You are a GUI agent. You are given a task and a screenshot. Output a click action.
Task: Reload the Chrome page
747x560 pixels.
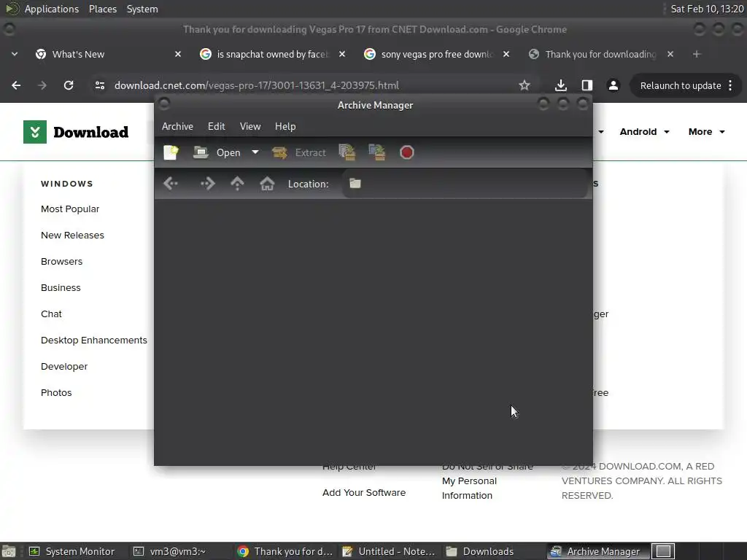click(69, 85)
